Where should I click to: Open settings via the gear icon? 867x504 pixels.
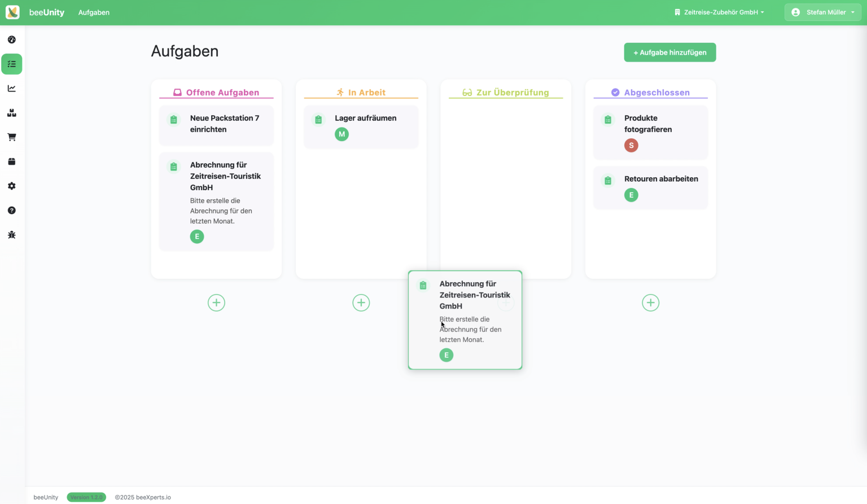click(12, 186)
